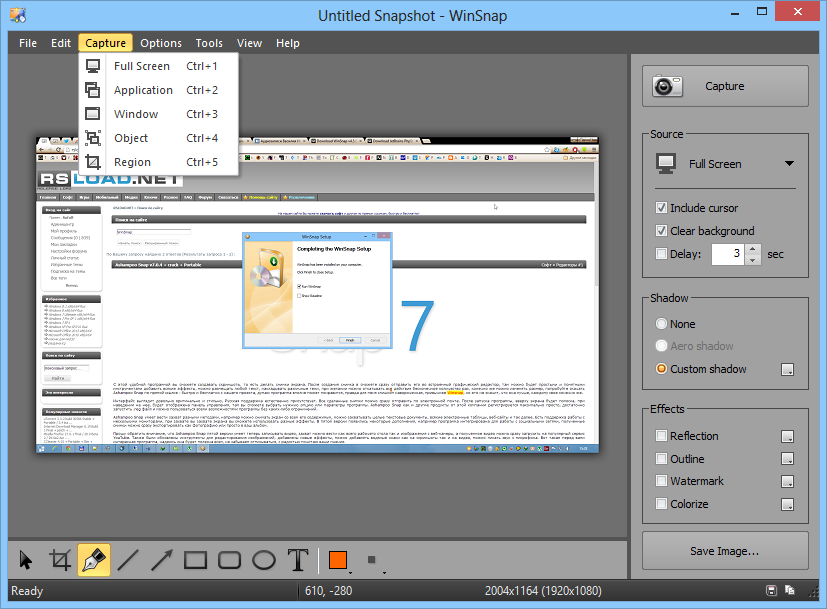
Task: Open Colorize effect settings box
Action: 787,505
